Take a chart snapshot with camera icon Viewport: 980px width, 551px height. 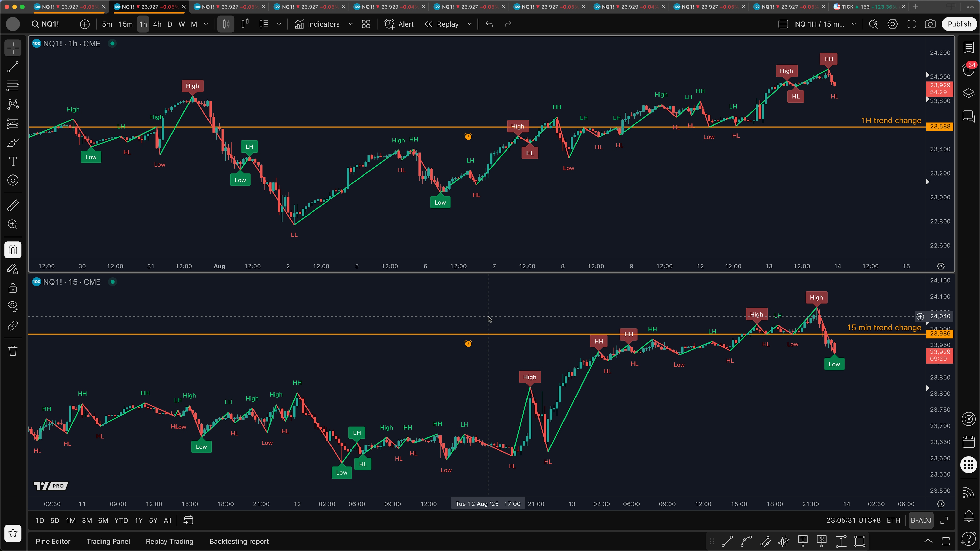(x=930, y=24)
